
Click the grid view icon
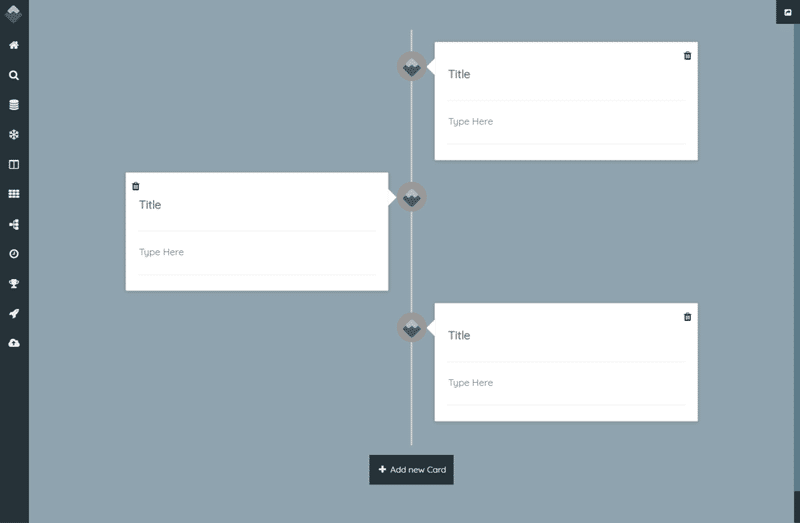pos(14,194)
